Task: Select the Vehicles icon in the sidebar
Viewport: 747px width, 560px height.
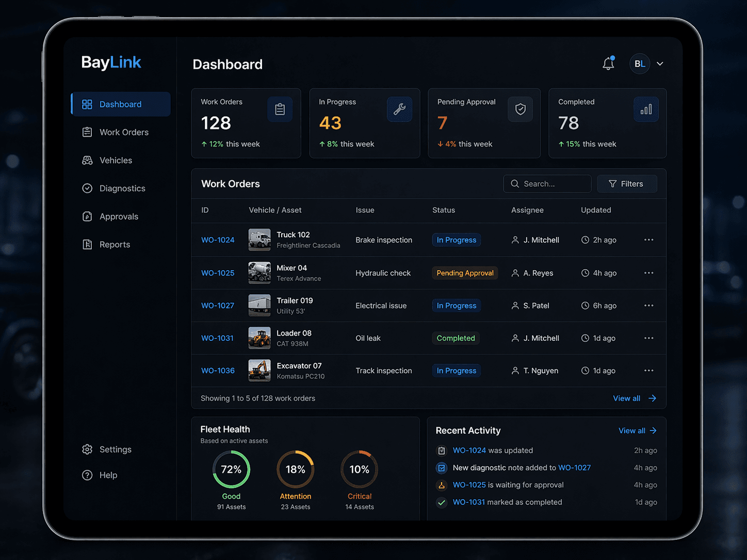Action: [x=87, y=160]
